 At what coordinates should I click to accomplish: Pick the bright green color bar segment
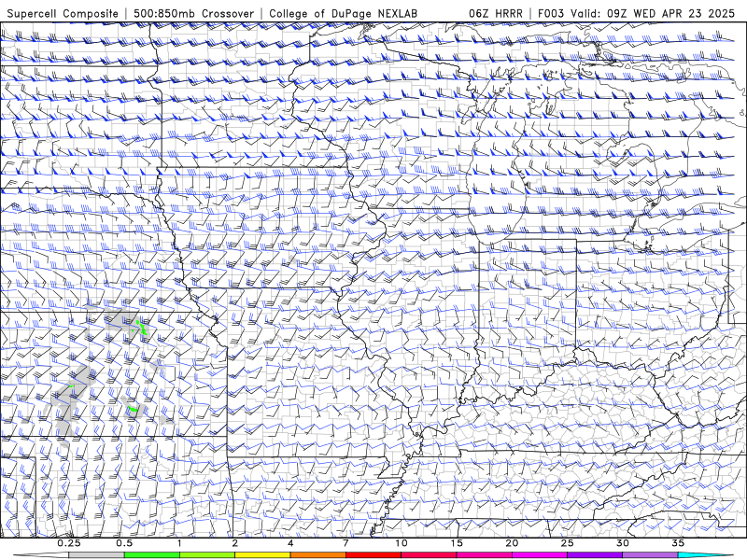(151, 555)
